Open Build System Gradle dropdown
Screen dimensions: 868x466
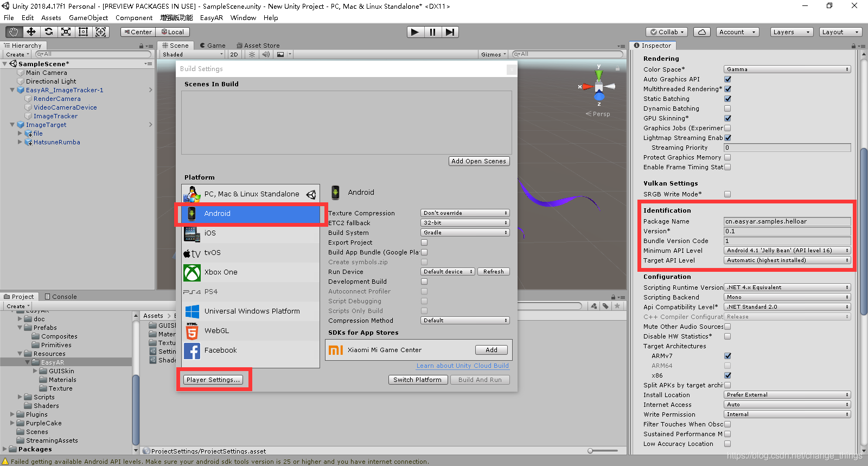(465, 233)
